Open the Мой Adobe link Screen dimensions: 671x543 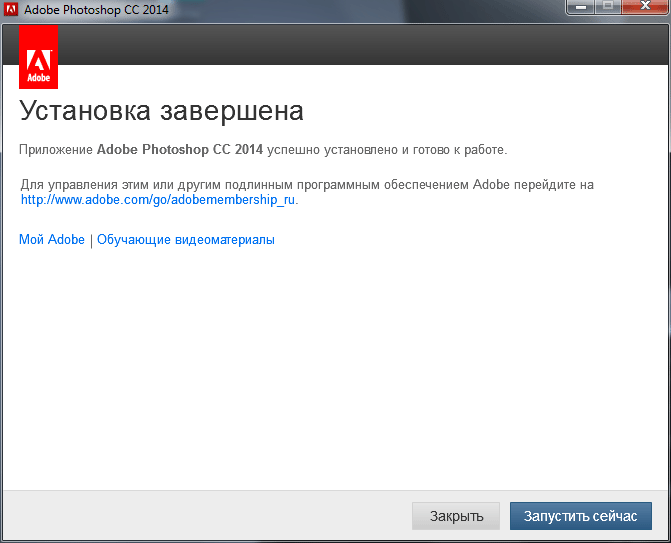click(x=52, y=240)
